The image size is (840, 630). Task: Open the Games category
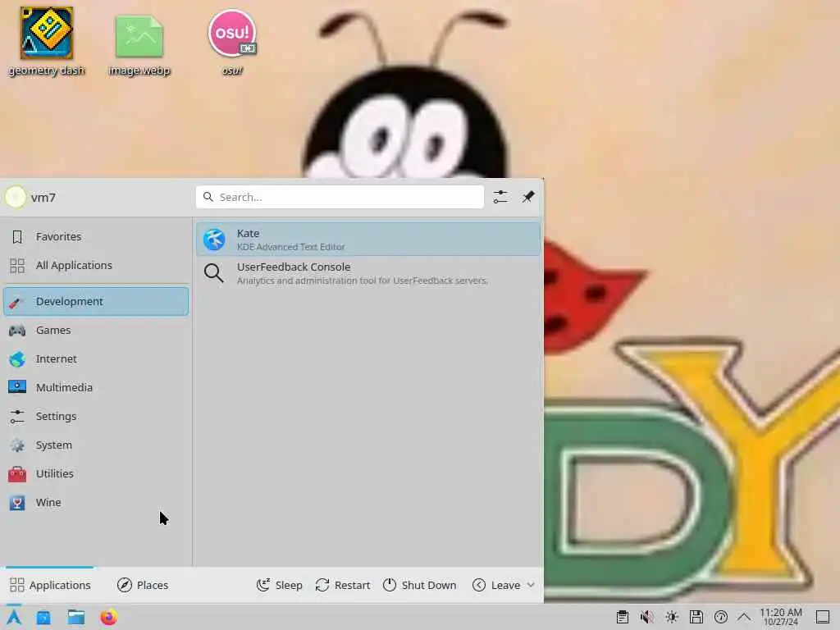click(96, 330)
